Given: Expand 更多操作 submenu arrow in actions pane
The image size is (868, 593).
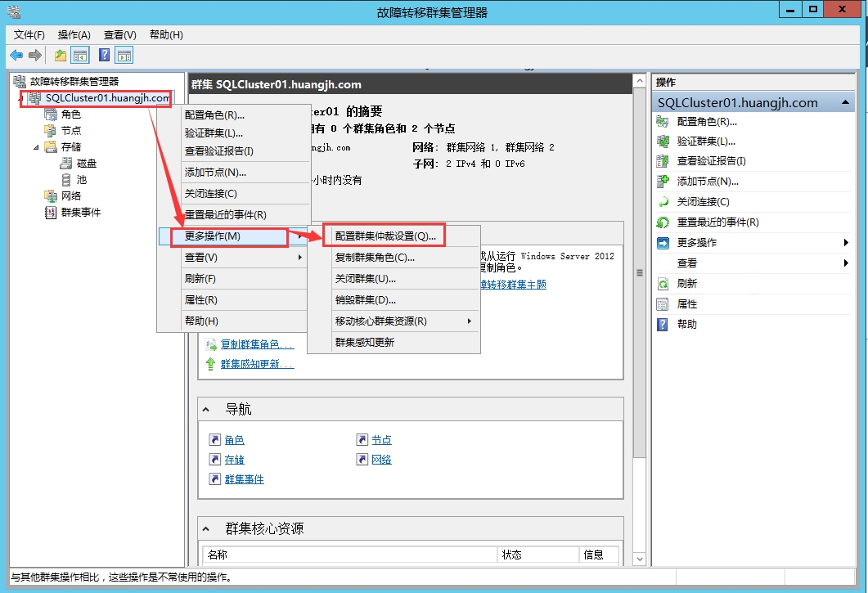Looking at the screenshot, I should coord(846,242).
